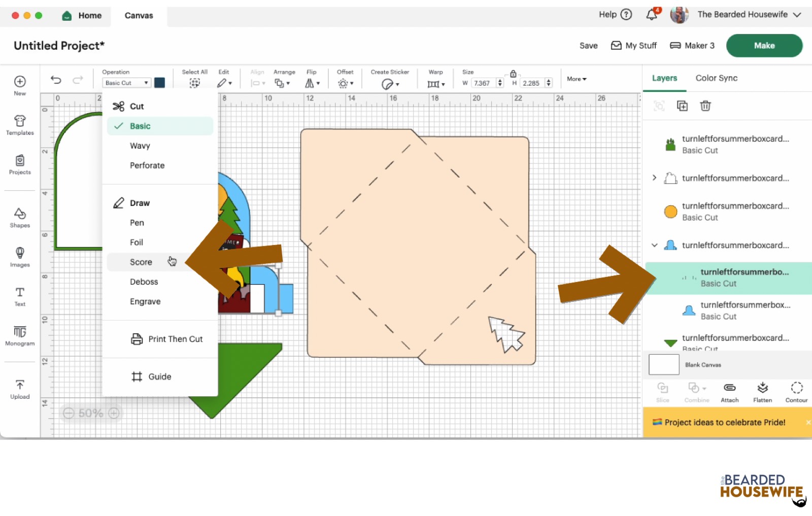
Task: Collapse the blue arch layer group
Action: coord(654,245)
